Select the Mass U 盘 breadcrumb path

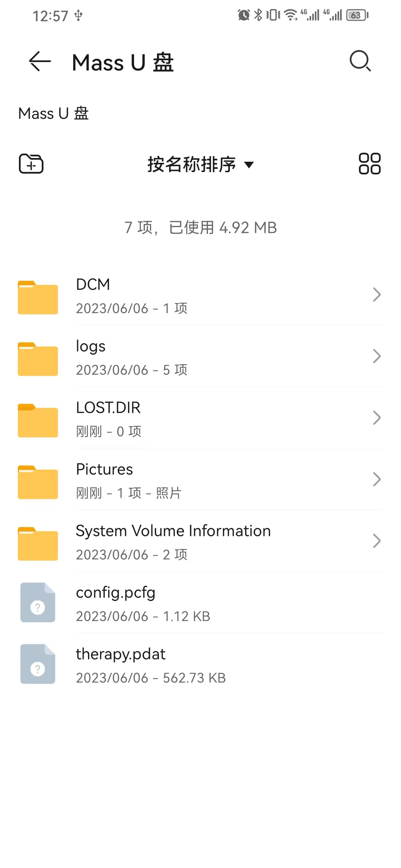click(x=53, y=114)
